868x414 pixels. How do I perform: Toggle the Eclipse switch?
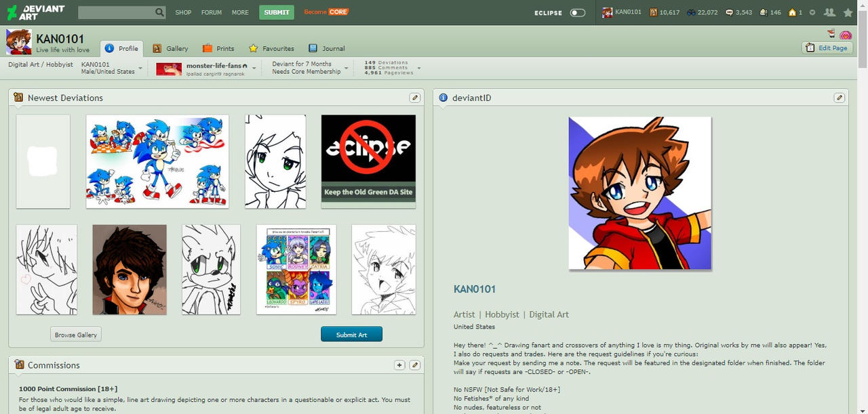tap(578, 12)
